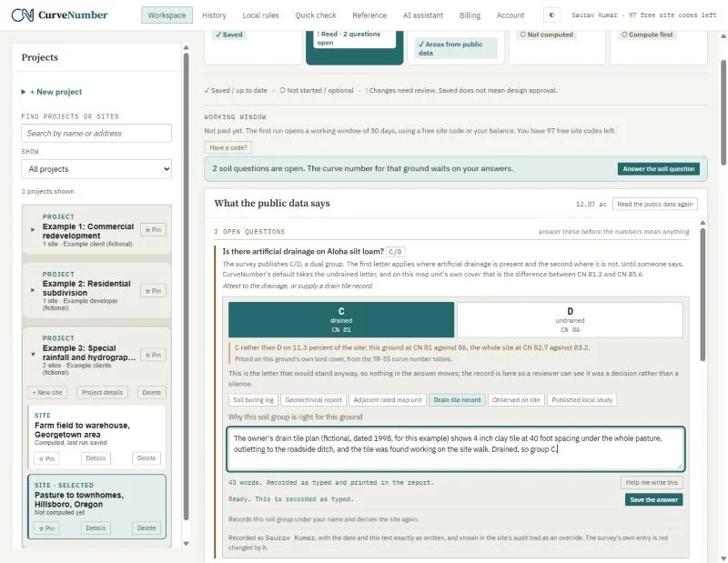This screenshot has height=563, width=728.
Task: Select the C drained soil group option
Action: tap(341, 320)
